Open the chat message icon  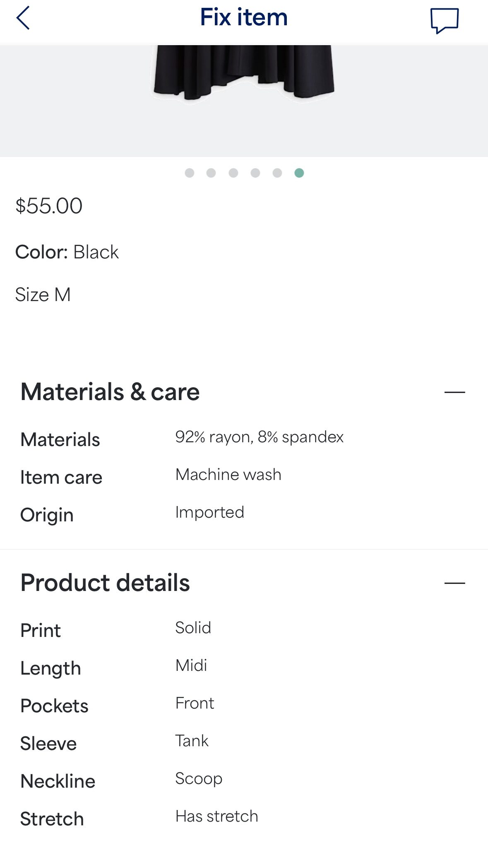tap(444, 20)
